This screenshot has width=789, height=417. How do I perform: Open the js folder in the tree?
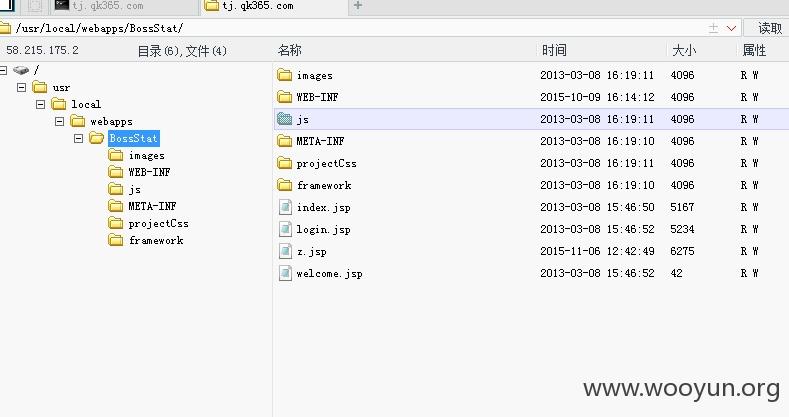pyautogui.click(x=134, y=190)
